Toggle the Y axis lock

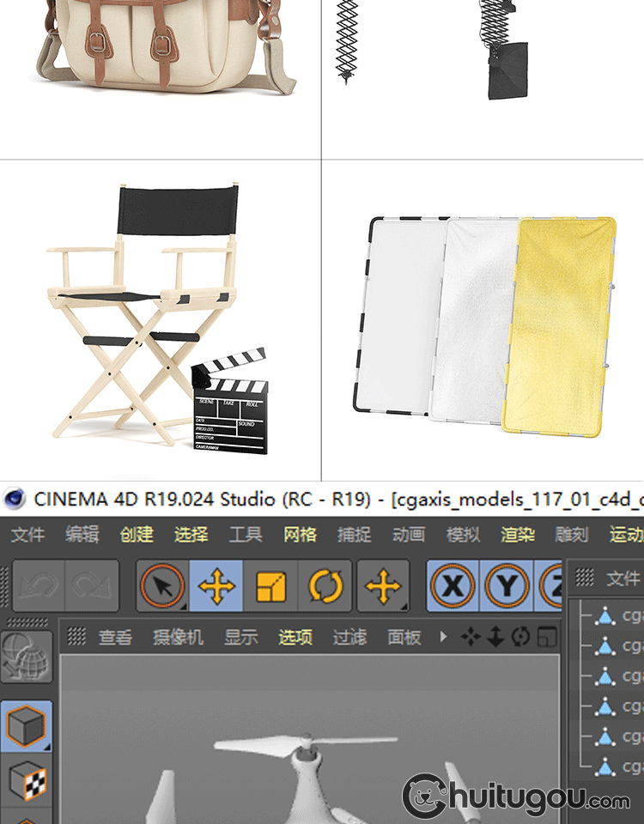(507, 587)
